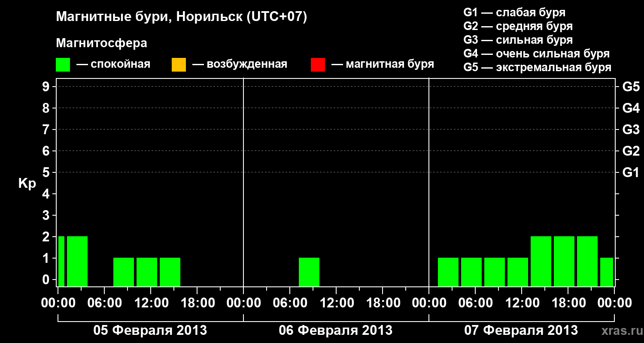Click the '07 Февраля 2013' date label

tap(521, 331)
